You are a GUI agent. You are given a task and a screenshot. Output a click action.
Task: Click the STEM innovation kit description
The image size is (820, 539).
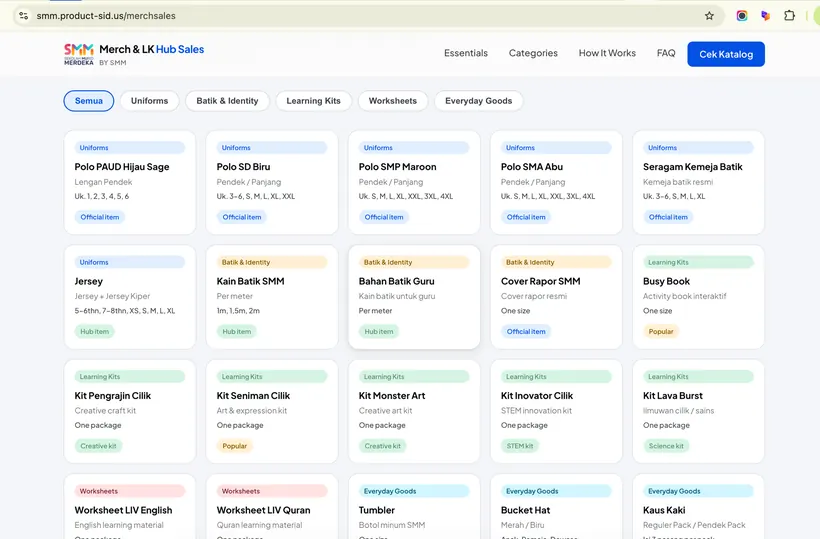coord(536,411)
